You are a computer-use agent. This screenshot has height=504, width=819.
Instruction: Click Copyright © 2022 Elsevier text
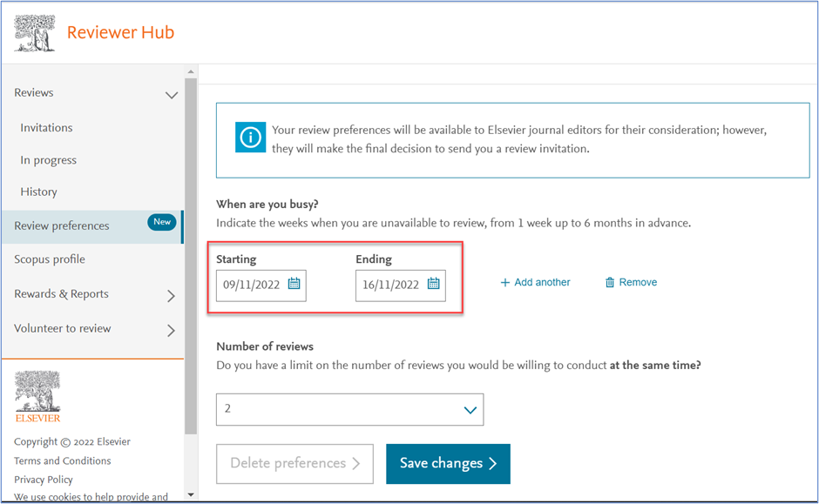72,442
